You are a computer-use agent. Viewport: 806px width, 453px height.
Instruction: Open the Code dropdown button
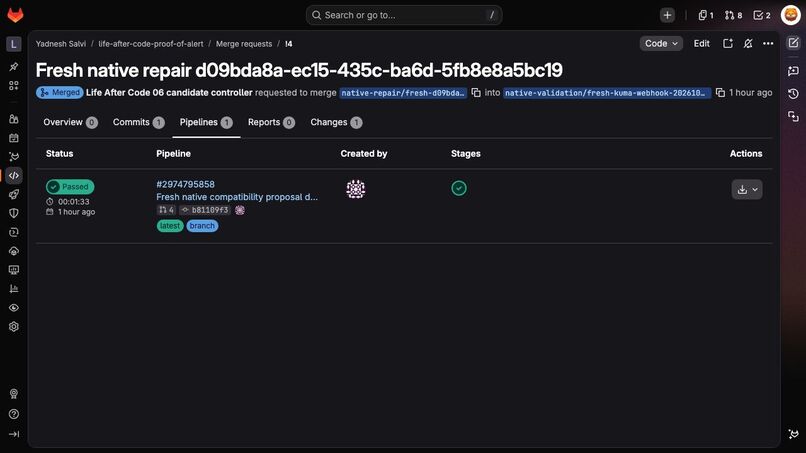click(x=661, y=44)
